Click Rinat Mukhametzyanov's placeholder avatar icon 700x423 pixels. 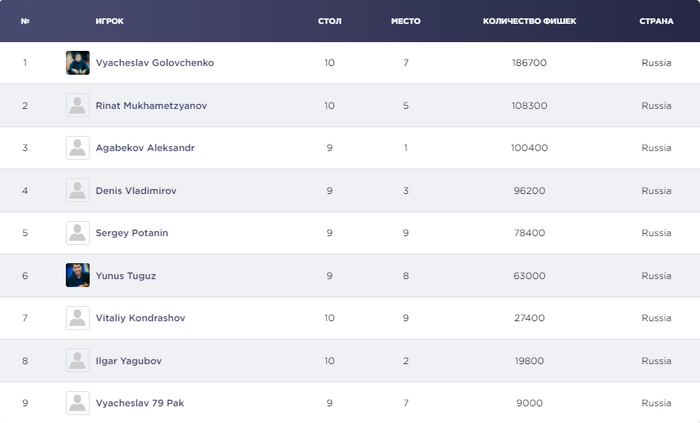click(x=78, y=105)
